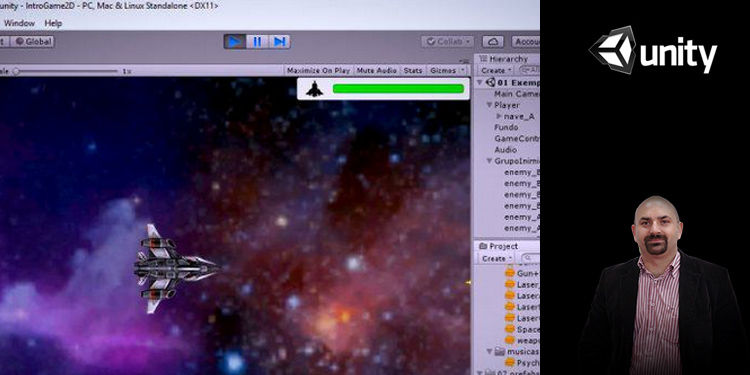750x375 pixels.
Task: Toggle Mute Audio in Game view
Action: pos(376,70)
